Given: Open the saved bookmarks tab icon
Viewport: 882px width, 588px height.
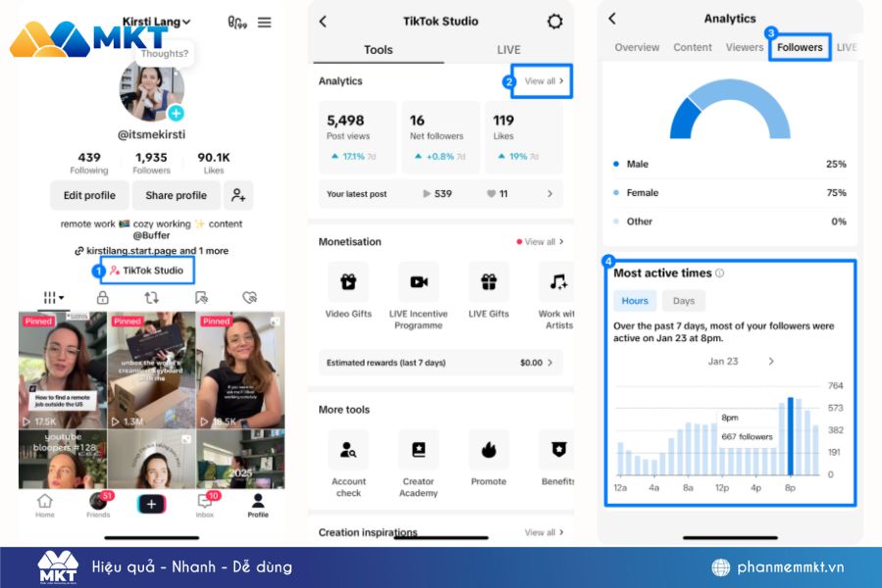Looking at the screenshot, I should tap(201, 298).
